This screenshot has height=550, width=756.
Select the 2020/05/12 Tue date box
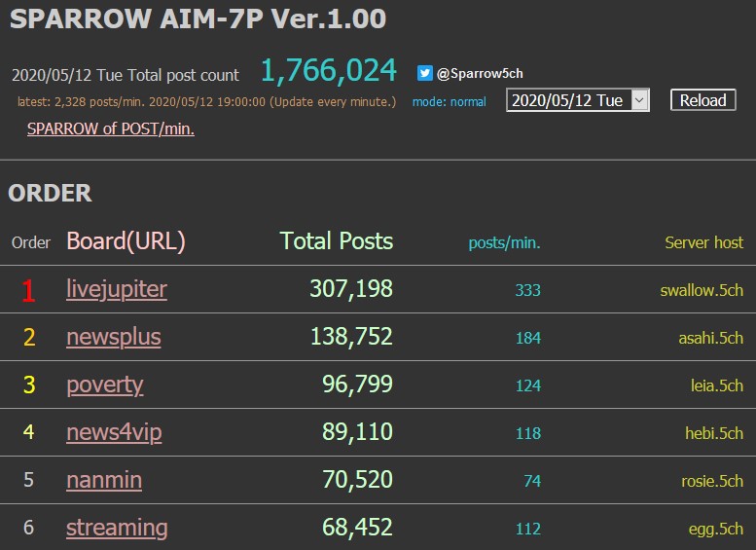pos(578,100)
